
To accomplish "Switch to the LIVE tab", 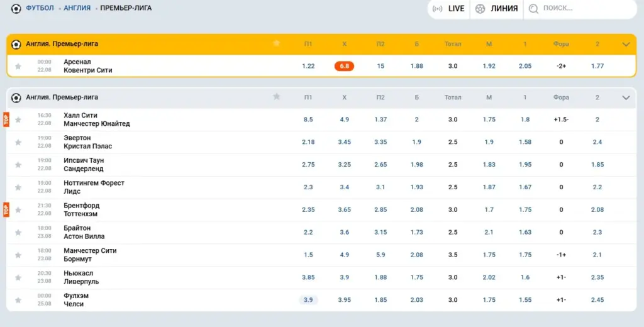I will (x=449, y=9).
